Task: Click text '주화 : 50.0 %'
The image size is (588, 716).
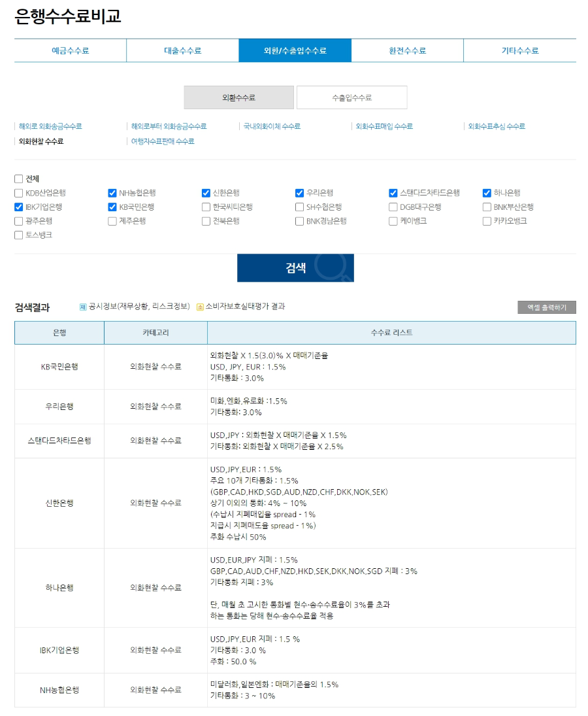Action: [x=233, y=662]
